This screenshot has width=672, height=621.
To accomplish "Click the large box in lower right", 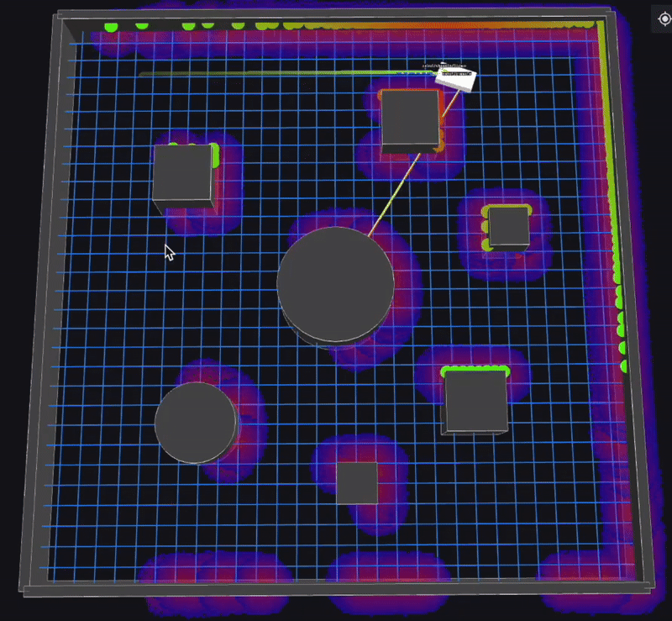I will [475, 400].
